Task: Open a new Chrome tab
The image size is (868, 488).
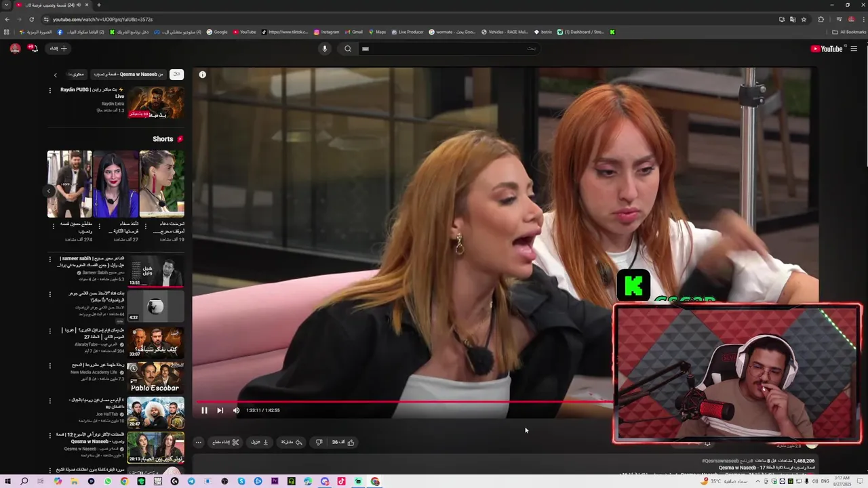Action: (98, 5)
